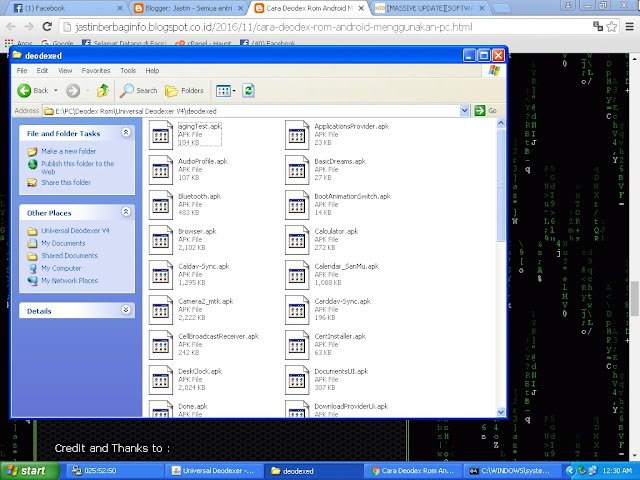
Task: Collapse the Other Places panel
Action: coord(126,211)
